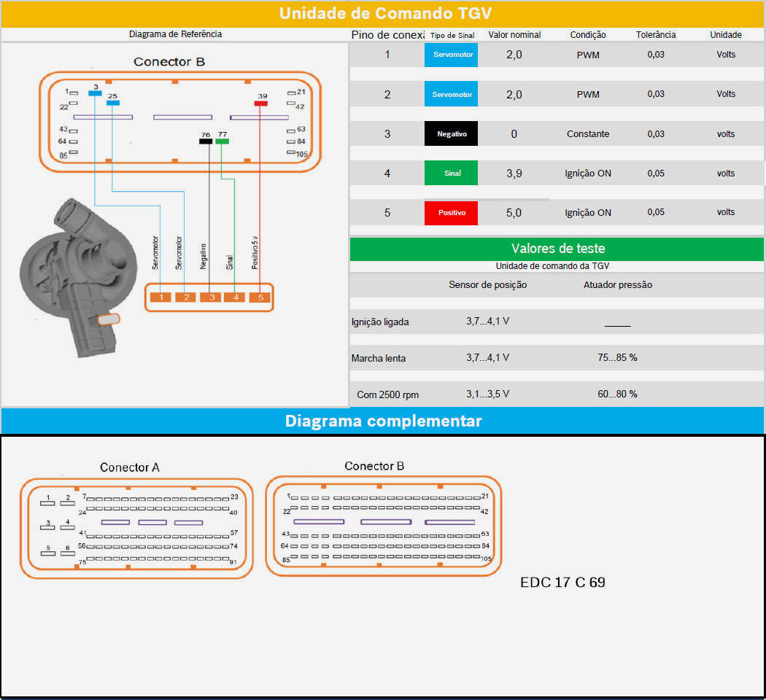Select the Valor nominal column header
The width and height of the screenshot is (766, 700).
pos(514,35)
